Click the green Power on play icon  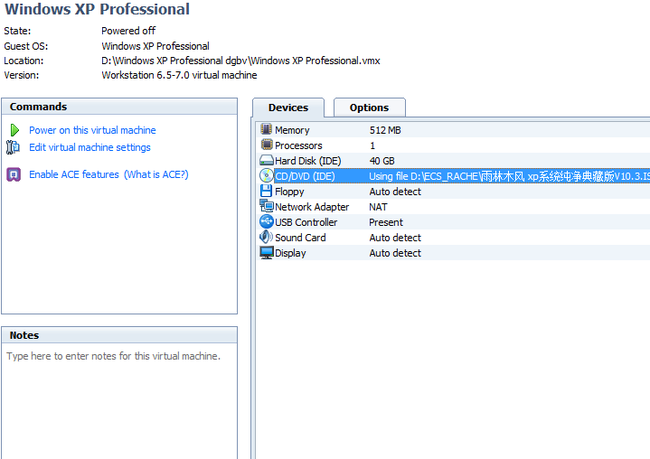15,130
